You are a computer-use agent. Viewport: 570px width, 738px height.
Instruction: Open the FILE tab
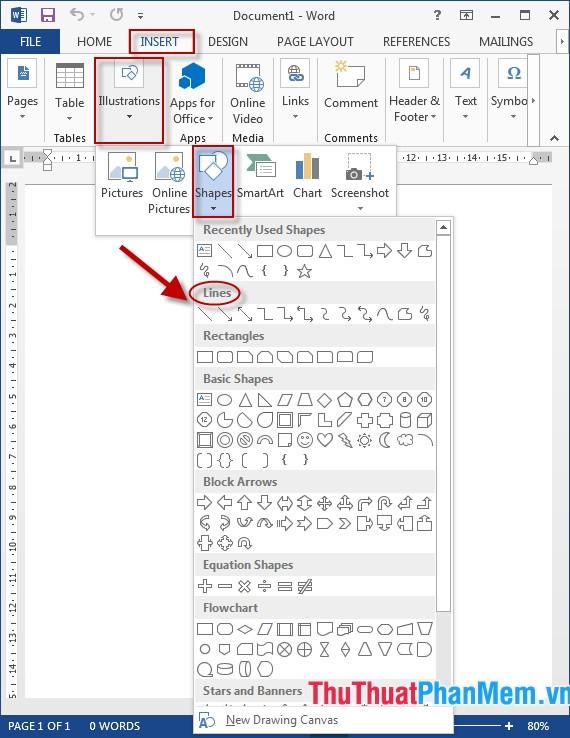pos(30,41)
